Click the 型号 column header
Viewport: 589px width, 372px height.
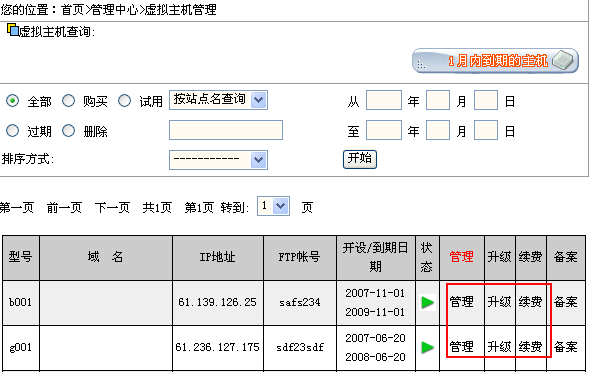tap(20, 257)
